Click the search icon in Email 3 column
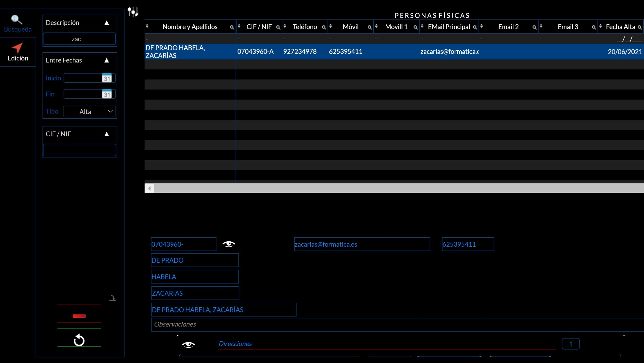The image size is (644, 363). click(x=594, y=27)
